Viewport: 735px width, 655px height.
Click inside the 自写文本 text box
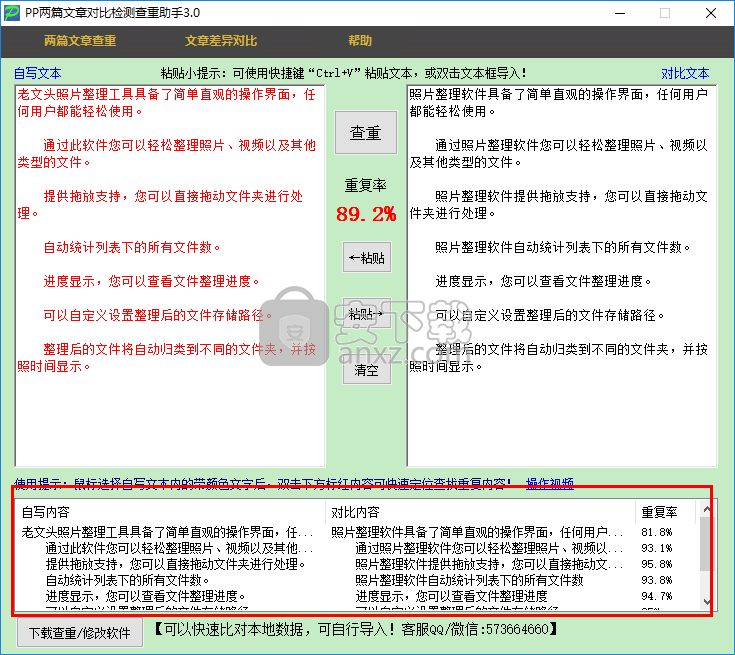[x=170, y=276]
